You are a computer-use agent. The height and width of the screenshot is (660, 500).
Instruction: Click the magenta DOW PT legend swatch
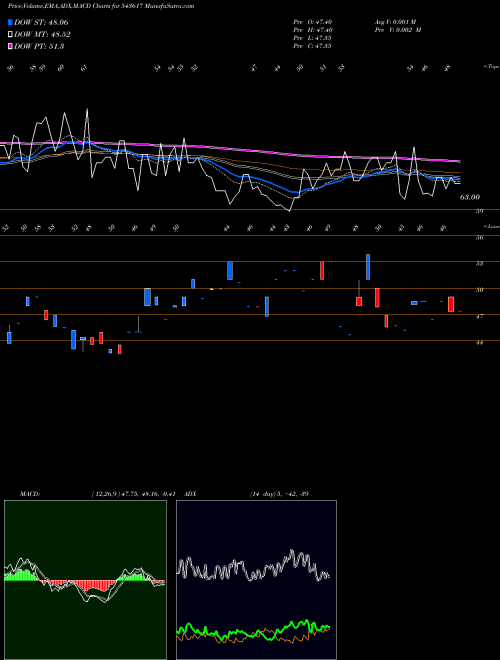click(x=10, y=46)
